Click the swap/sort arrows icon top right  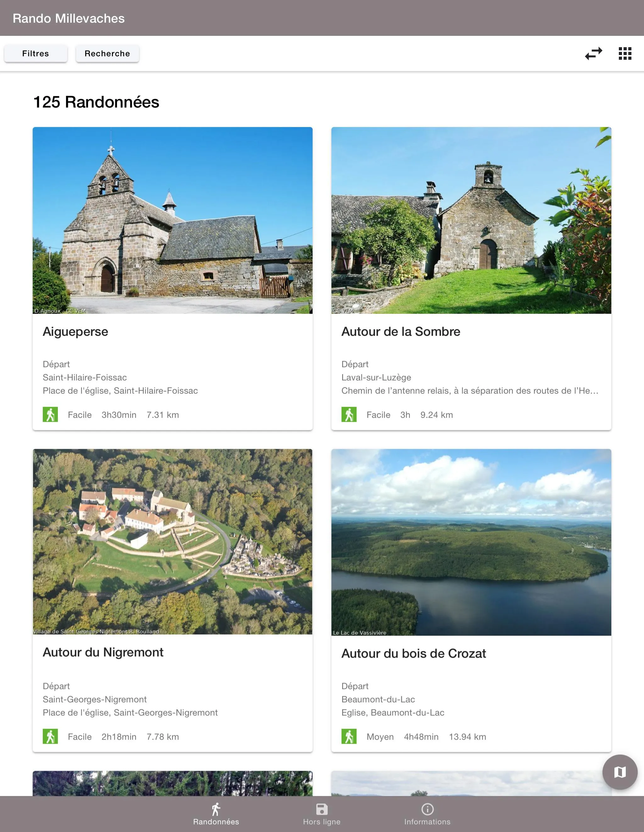pyautogui.click(x=593, y=53)
